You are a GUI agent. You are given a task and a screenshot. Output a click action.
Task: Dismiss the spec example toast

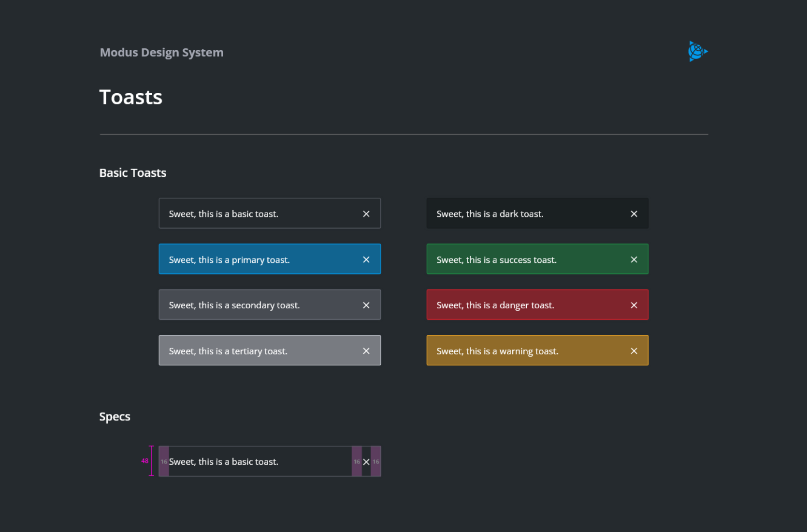(366, 461)
